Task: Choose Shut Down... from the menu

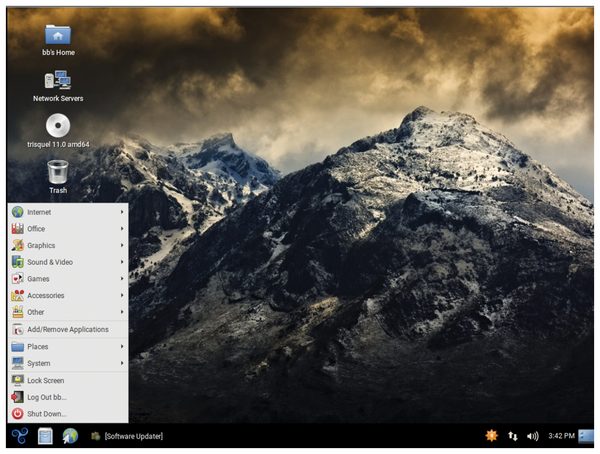Action: 68,414
